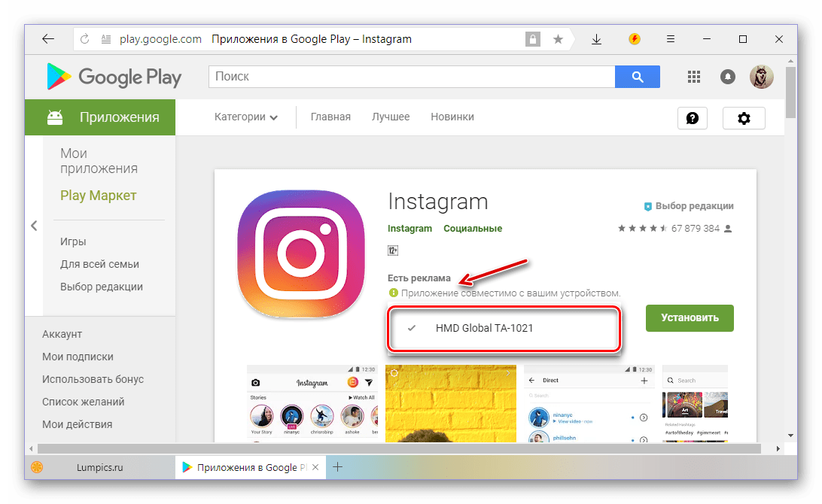
Task: Expand the Категории dropdown
Action: 246,117
